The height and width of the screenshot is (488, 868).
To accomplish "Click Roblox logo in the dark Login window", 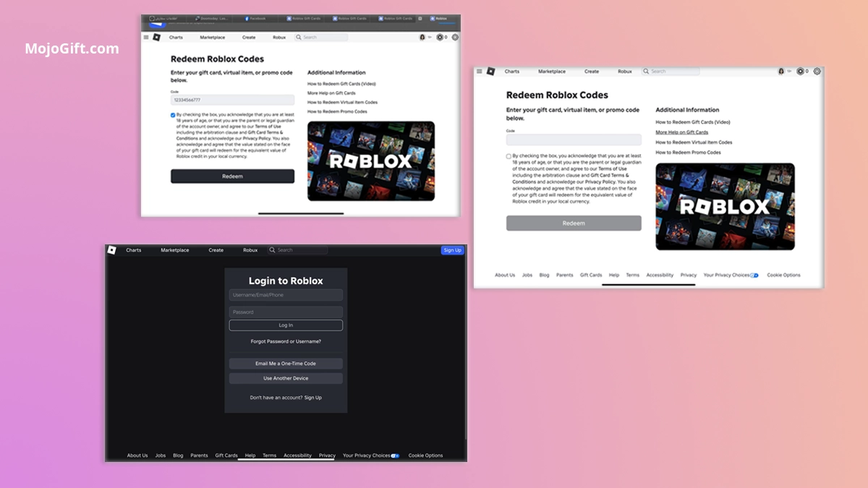I will [x=111, y=250].
